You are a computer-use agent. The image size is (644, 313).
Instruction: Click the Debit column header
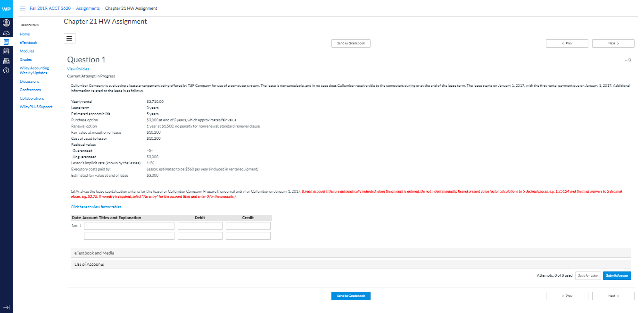point(200,218)
